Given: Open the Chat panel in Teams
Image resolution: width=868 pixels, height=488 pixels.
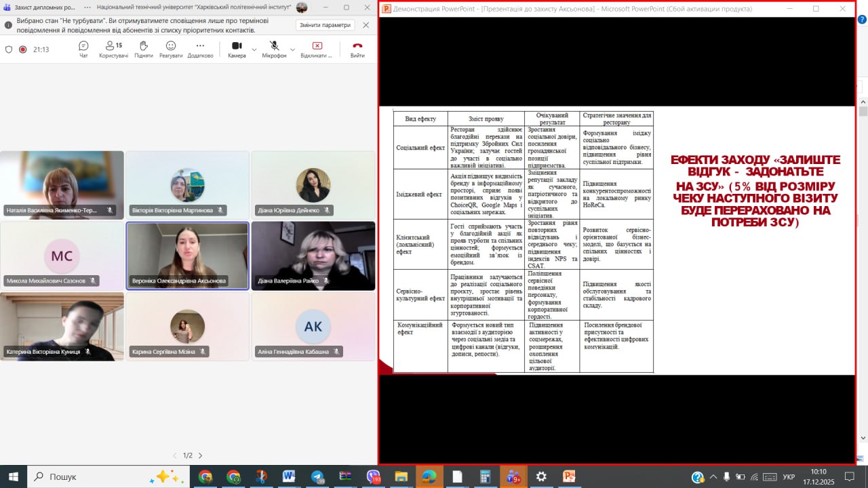Looking at the screenshot, I should pyautogui.click(x=83, y=49).
